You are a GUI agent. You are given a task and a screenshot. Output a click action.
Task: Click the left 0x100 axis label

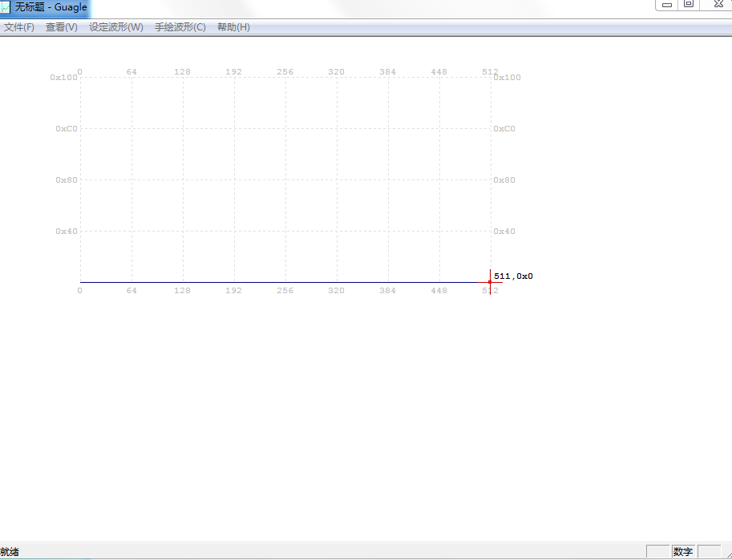tap(63, 78)
